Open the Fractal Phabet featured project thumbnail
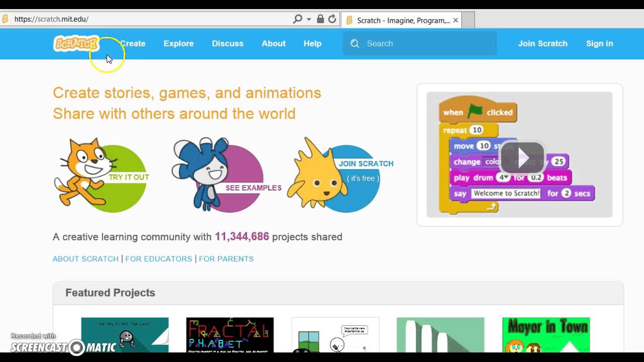The image size is (644, 362). (230, 335)
